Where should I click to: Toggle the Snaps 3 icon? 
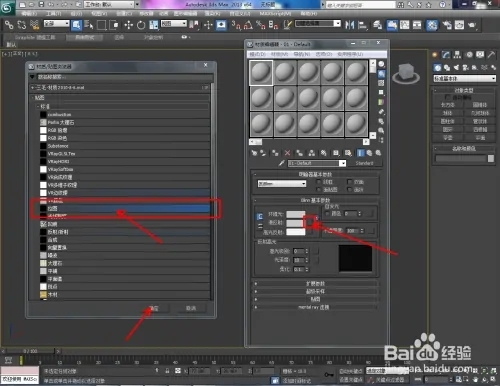pyautogui.click(x=236, y=25)
